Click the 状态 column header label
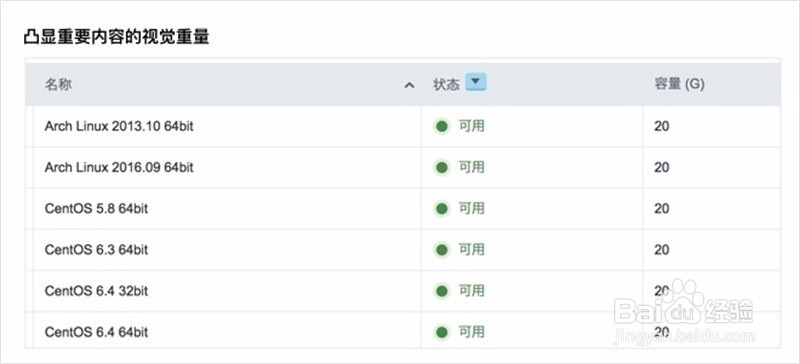Viewport: 800px width, 364px height. [x=446, y=85]
